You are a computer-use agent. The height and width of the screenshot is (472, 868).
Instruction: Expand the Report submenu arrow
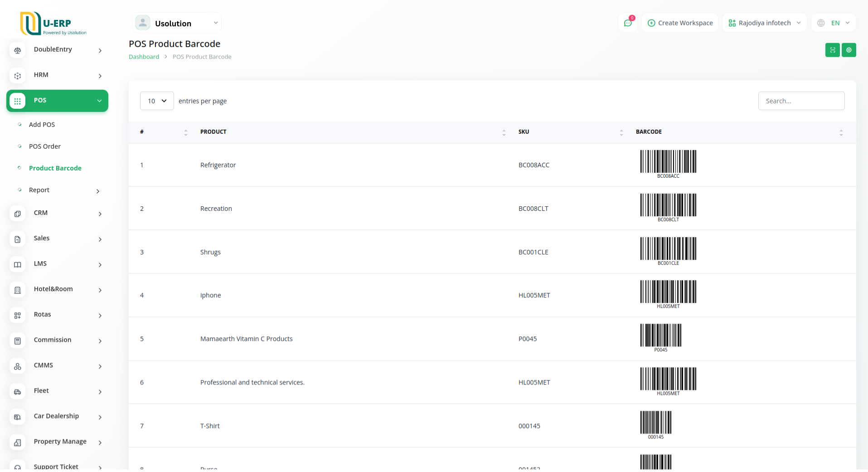[98, 191]
